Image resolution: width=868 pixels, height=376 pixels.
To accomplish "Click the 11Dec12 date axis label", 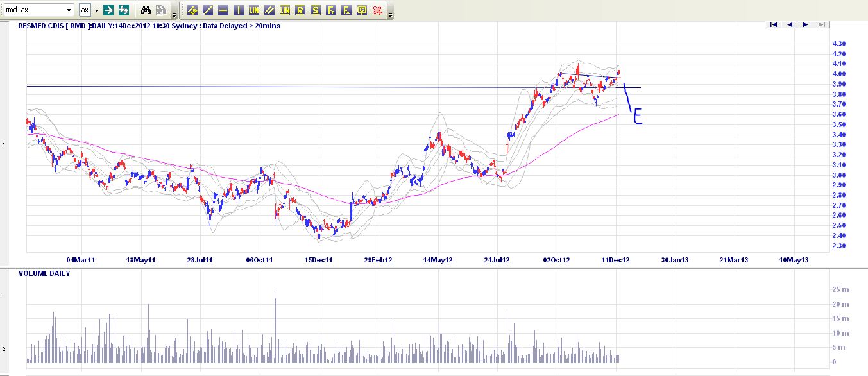I will 616,260.
